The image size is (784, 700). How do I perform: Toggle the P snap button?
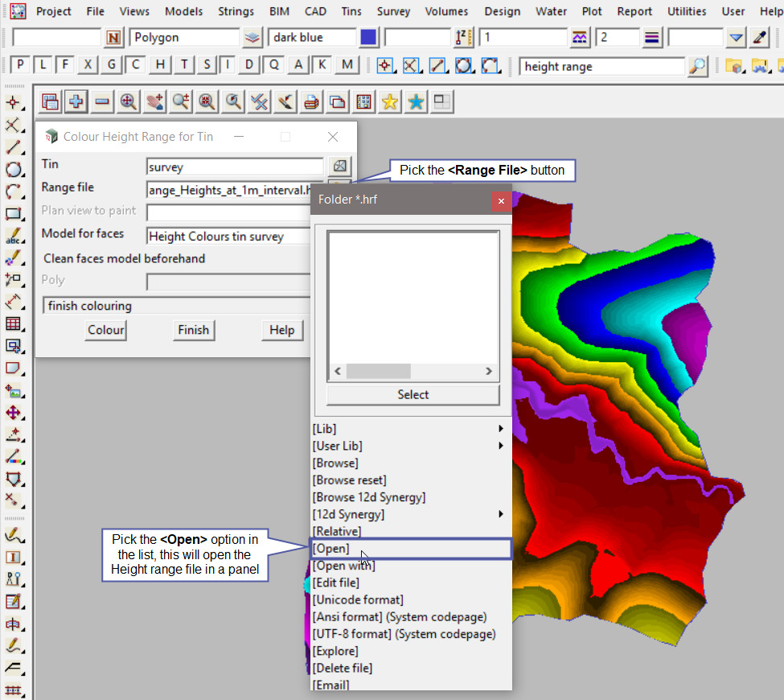[20, 65]
